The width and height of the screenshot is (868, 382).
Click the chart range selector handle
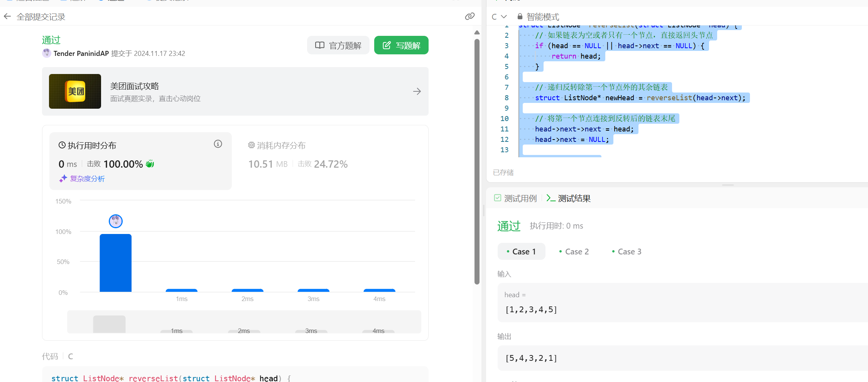click(x=109, y=324)
